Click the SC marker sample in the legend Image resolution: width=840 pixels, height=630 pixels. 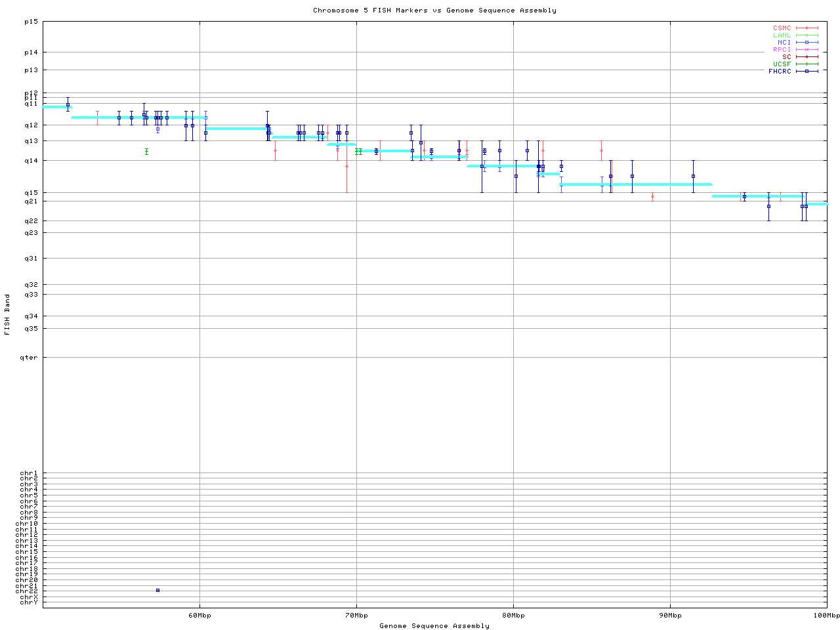coord(807,56)
